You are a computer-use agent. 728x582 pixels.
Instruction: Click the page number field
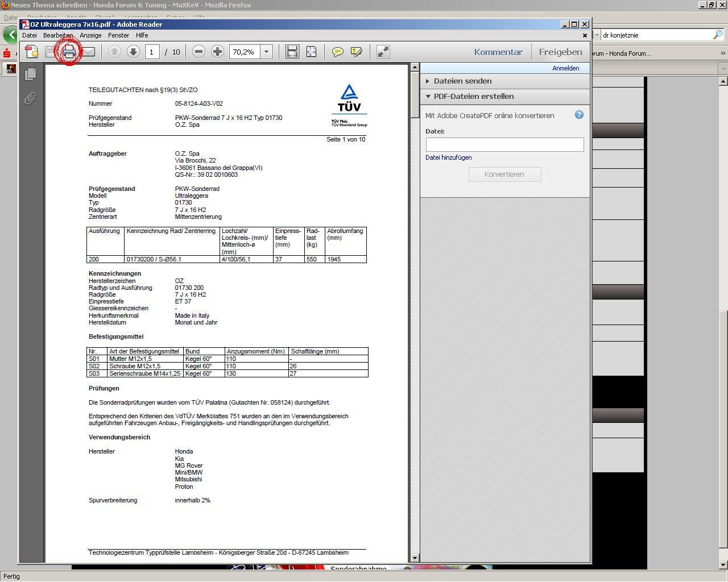tap(152, 52)
